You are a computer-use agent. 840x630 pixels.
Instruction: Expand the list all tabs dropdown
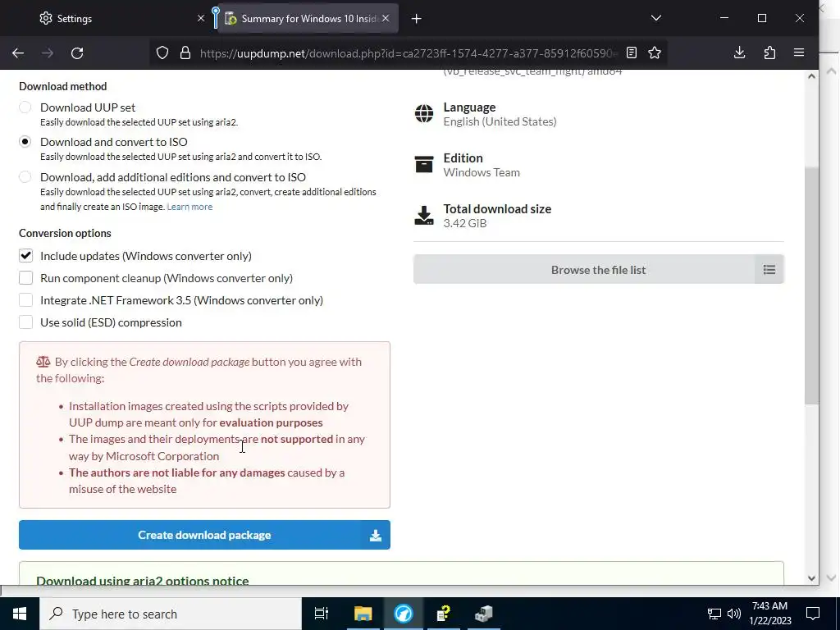[x=655, y=18]
